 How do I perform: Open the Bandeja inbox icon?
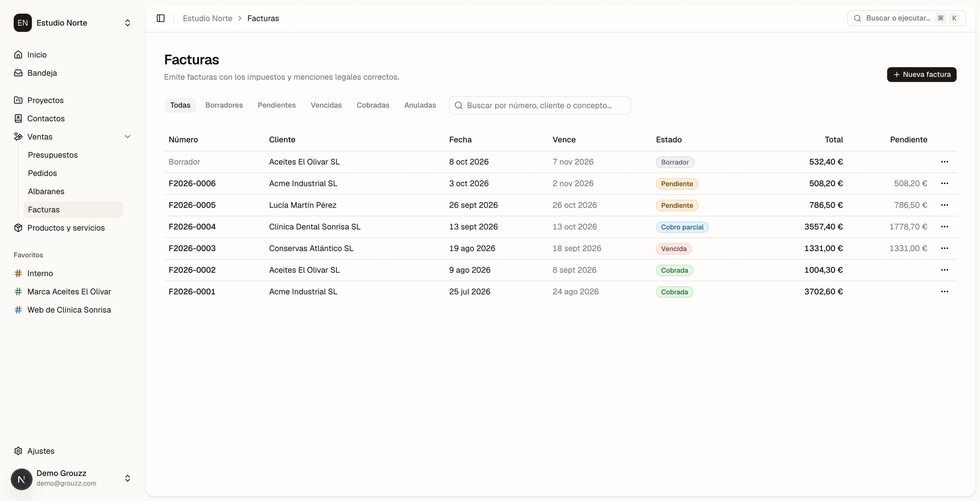[x=18, y=73]
